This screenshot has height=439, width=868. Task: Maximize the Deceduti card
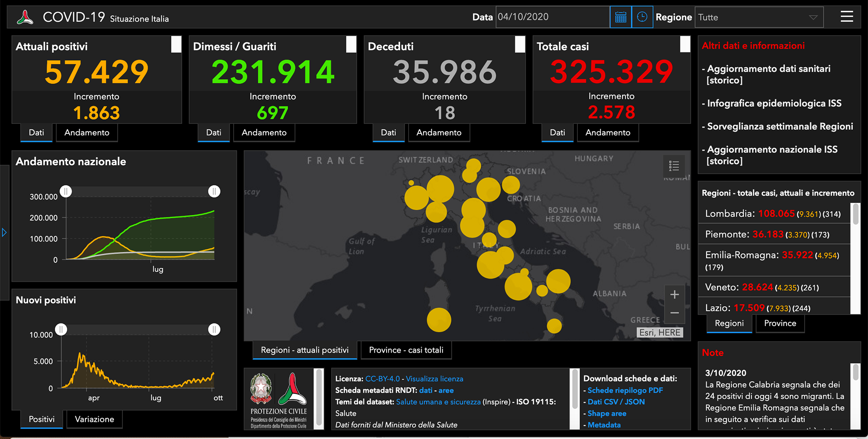[x=520, y=44]
